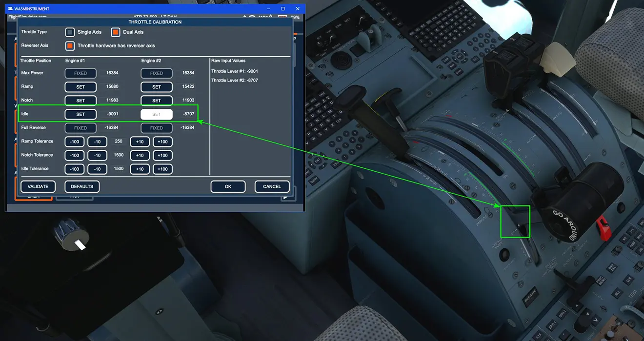644x341 pixels.
Task: Click the highlighted Idle SET for Engine #2
Action: pos(157,114)
